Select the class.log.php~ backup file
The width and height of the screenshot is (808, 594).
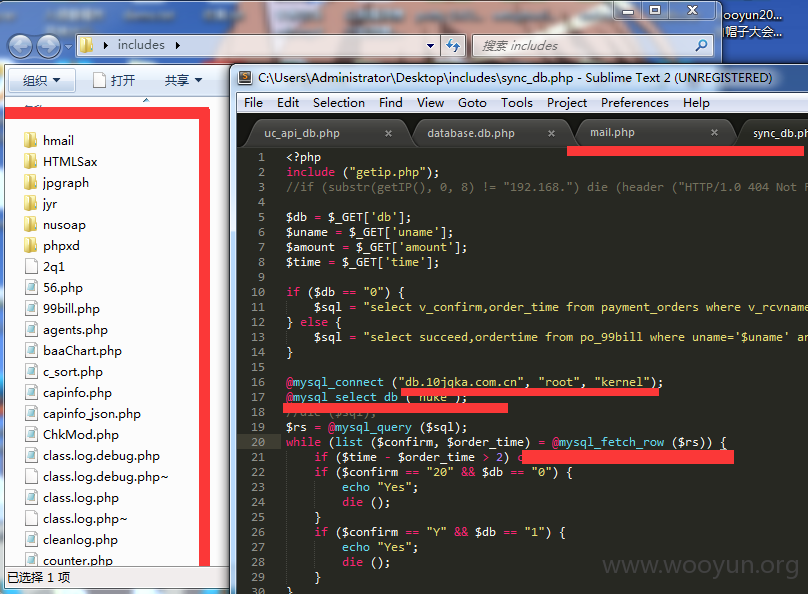[x=76, y=519]
